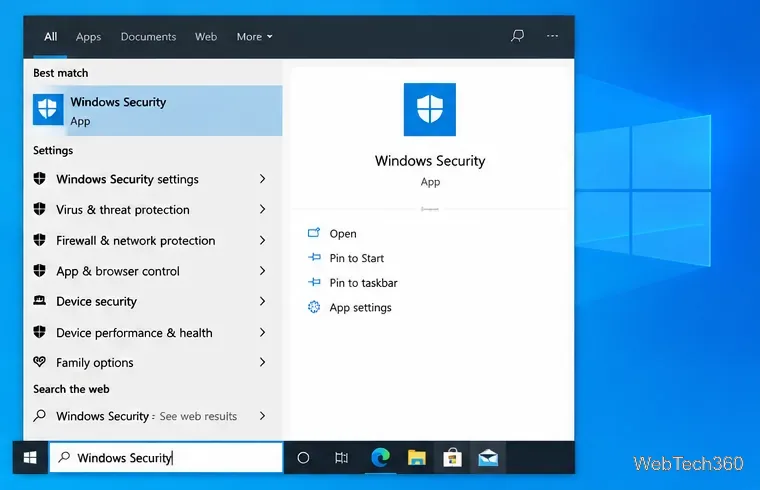Open the More filter dropdown
This screenshot has height=490, width=760.
click(x=254, y=37)
